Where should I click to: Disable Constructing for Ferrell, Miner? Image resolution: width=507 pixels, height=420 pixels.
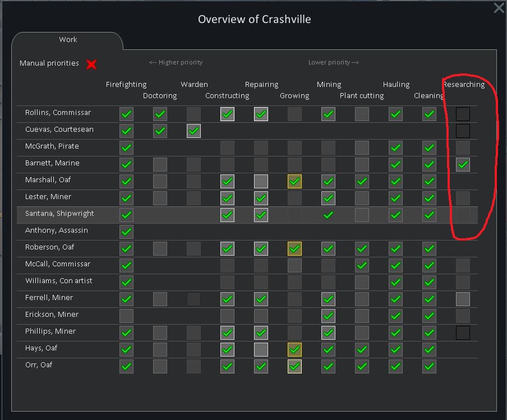click(x=227, y=299)
